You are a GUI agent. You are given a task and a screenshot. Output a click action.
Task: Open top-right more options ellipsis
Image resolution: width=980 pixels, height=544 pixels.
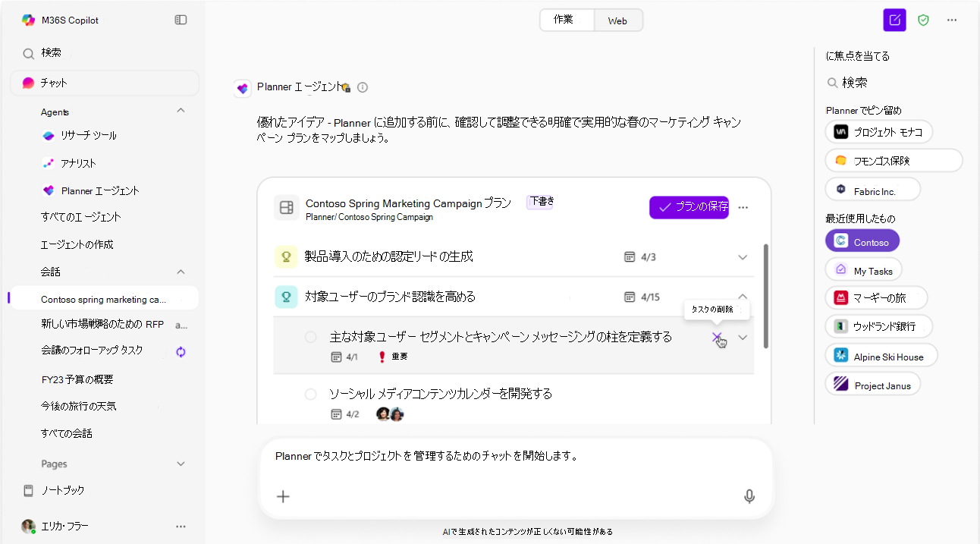[x=952, y=20]
